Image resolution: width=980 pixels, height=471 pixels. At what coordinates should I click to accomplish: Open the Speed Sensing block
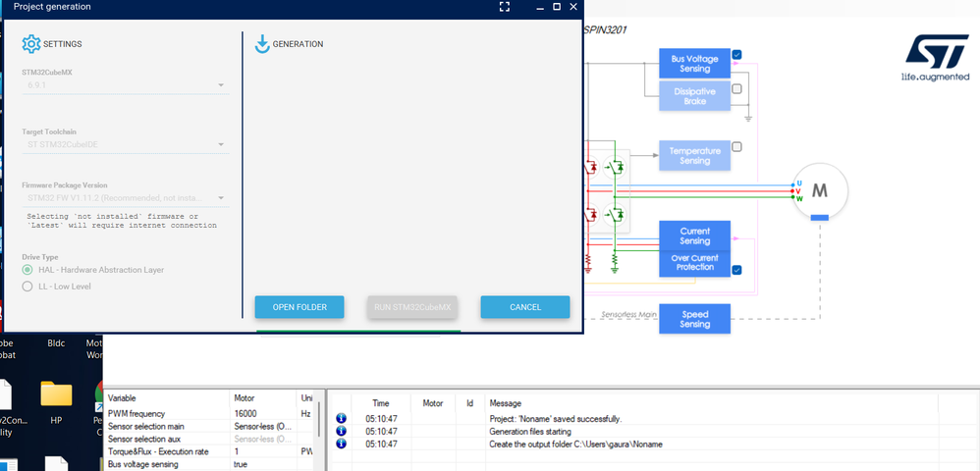click(694, 319)
